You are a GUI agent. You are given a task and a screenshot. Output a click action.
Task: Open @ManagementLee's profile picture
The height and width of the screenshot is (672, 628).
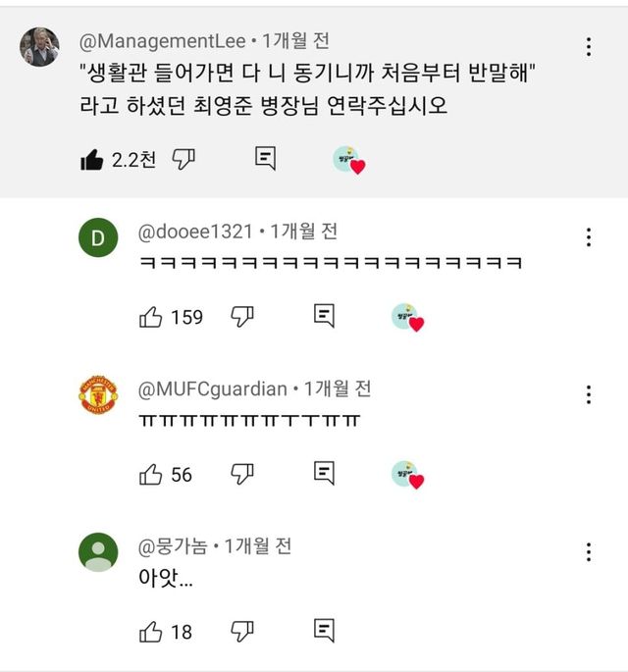[40, 47]
